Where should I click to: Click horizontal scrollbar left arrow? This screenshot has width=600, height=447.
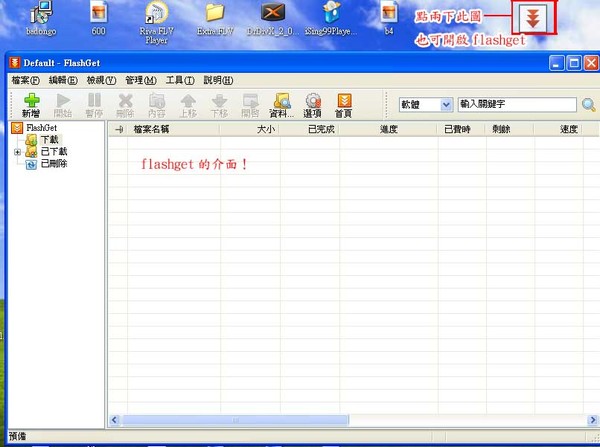pos(114,420)
